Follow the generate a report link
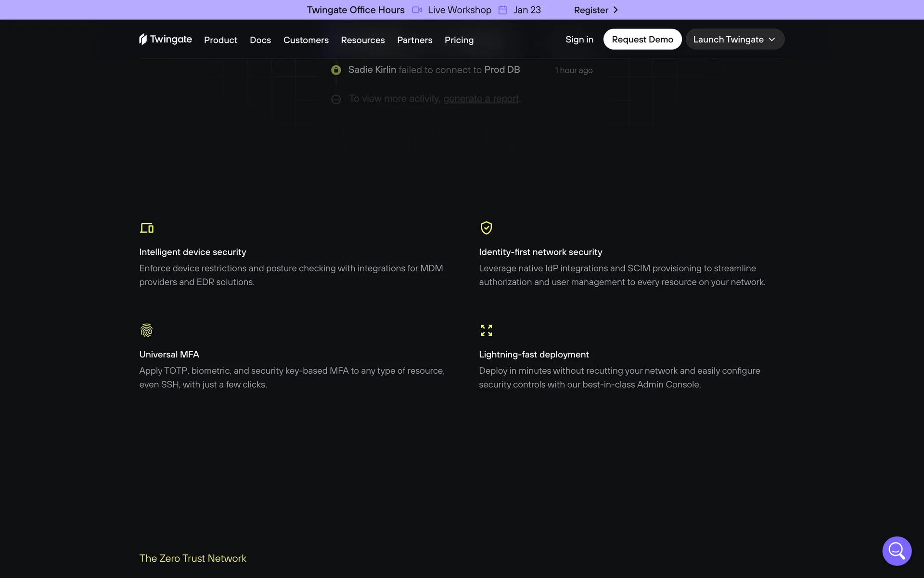Viewport: 924px width, 578px height. (x=481, y=99)
